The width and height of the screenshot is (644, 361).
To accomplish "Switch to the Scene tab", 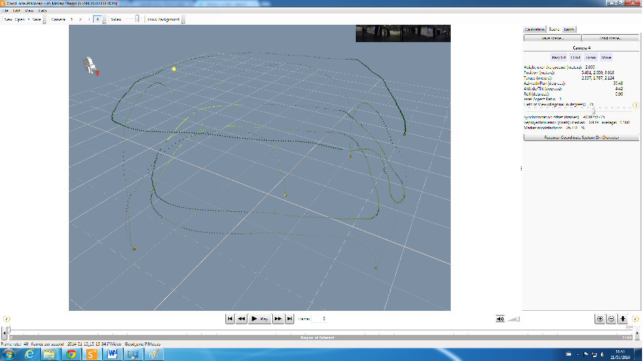I will (554, 29).
